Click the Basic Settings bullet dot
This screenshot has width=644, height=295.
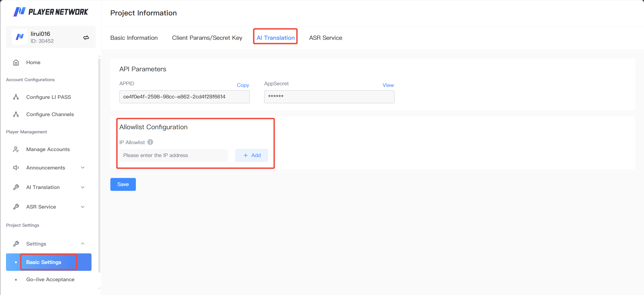click(16, 262)
